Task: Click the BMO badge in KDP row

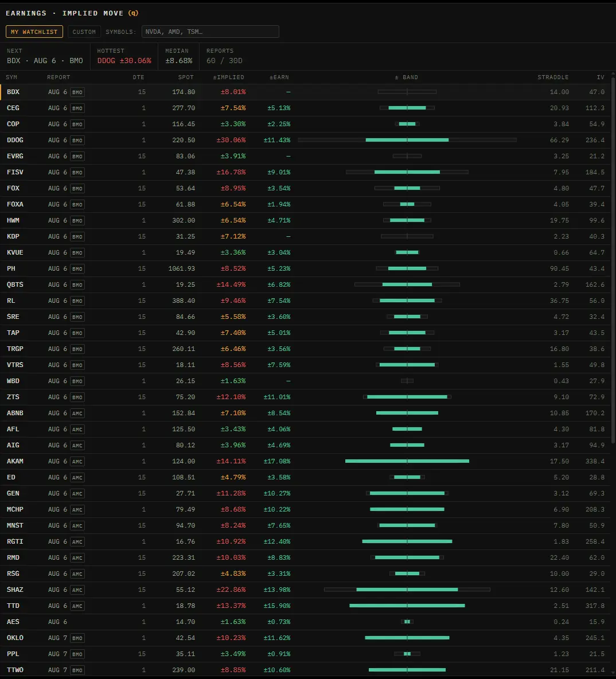Action: [x=77, y=236]
